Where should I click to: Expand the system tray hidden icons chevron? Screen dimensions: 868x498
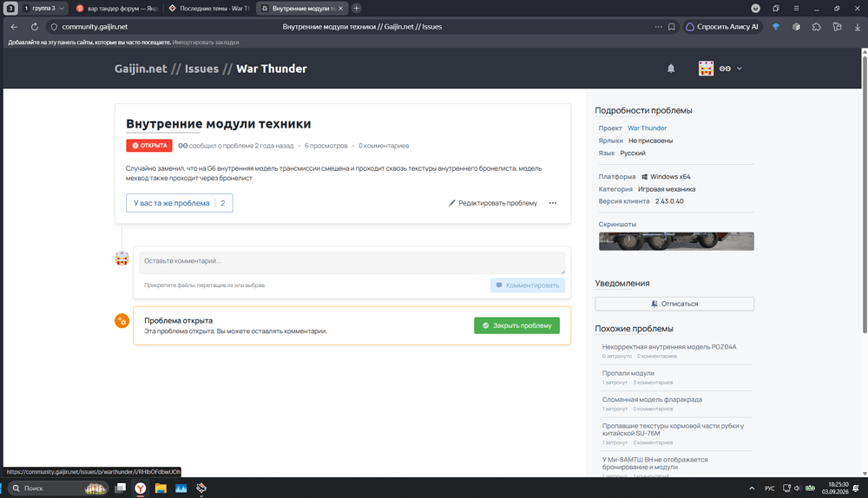click(x=751, y=488)
